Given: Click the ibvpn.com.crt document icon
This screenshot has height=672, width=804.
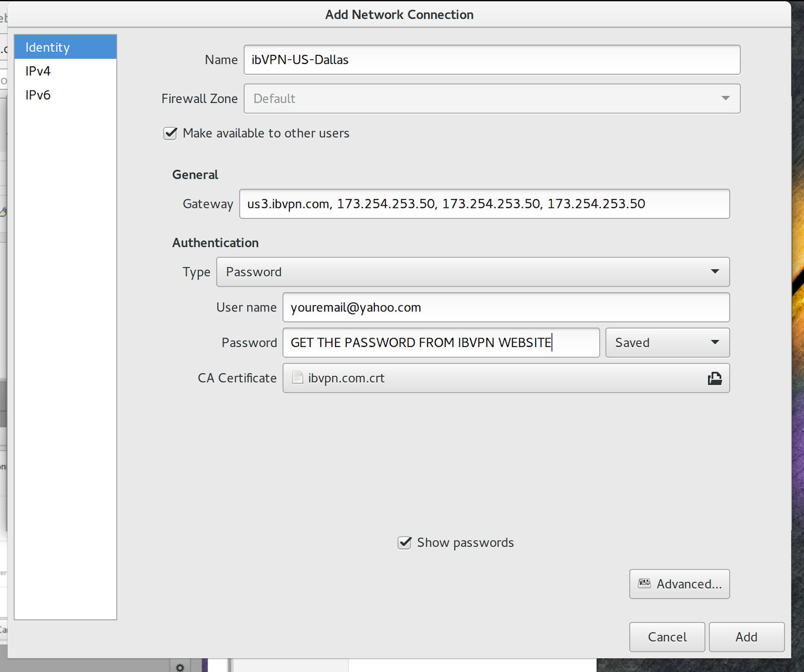Looking at the screenshot, I should (x=297, y=378).
